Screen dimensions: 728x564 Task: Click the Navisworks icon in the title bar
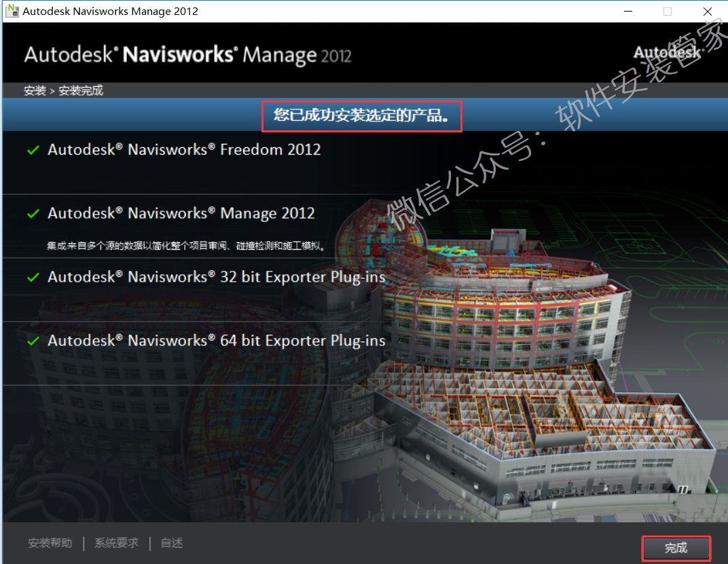point(12,11)
